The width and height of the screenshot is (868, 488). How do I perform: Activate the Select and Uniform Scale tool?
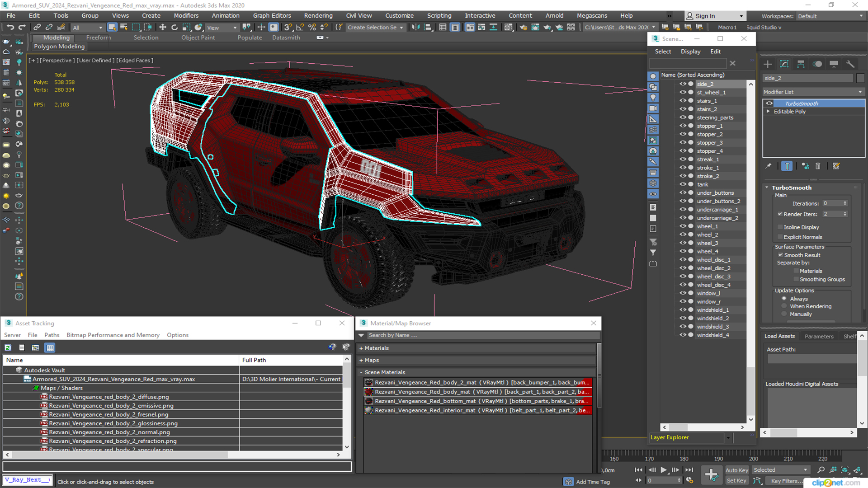(186, 28)
